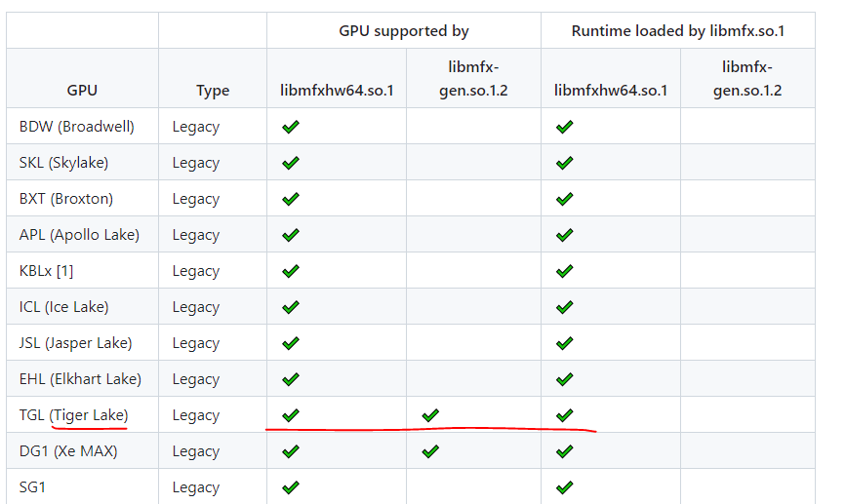Viewport: 846px width, 504px height.
Task: Click Apollo Lake's supported-by libmfxhw64 checkmark
Action: 290,236
